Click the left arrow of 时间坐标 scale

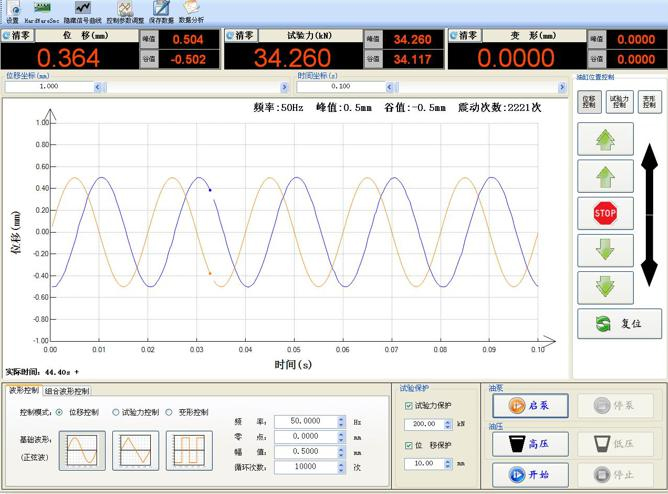(389, 87)
